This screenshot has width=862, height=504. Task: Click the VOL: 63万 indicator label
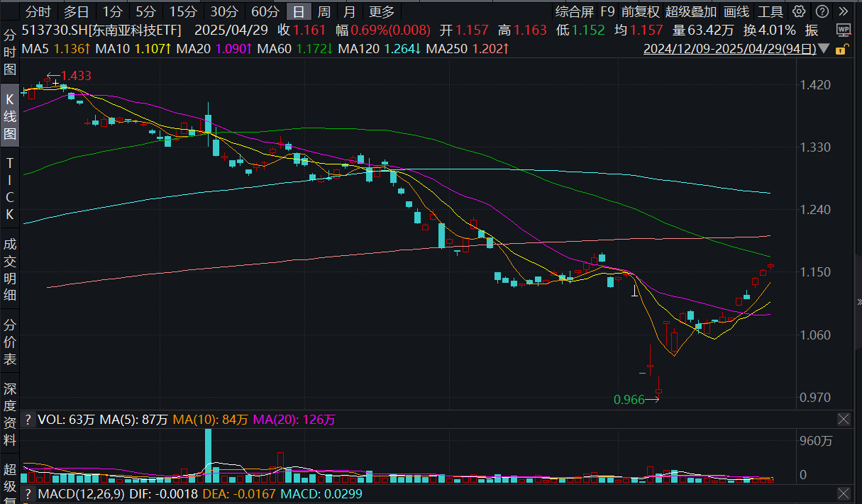(66, 420)
